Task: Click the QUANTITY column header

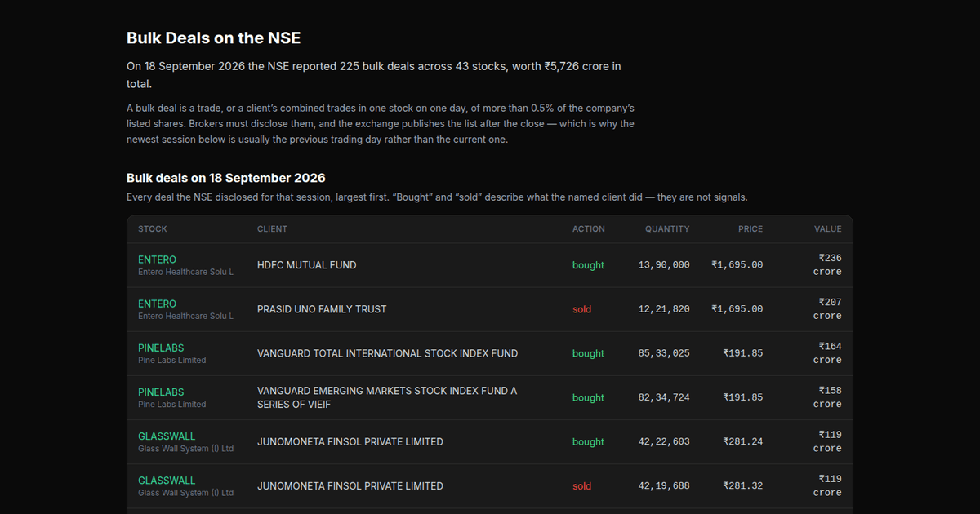Action: 667,229
